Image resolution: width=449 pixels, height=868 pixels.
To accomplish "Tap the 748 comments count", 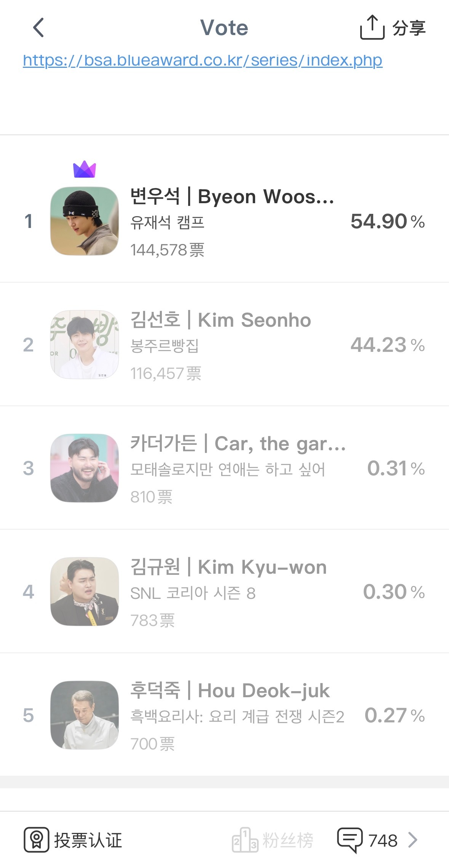I will pyautogui.click(x=383, y=841).
